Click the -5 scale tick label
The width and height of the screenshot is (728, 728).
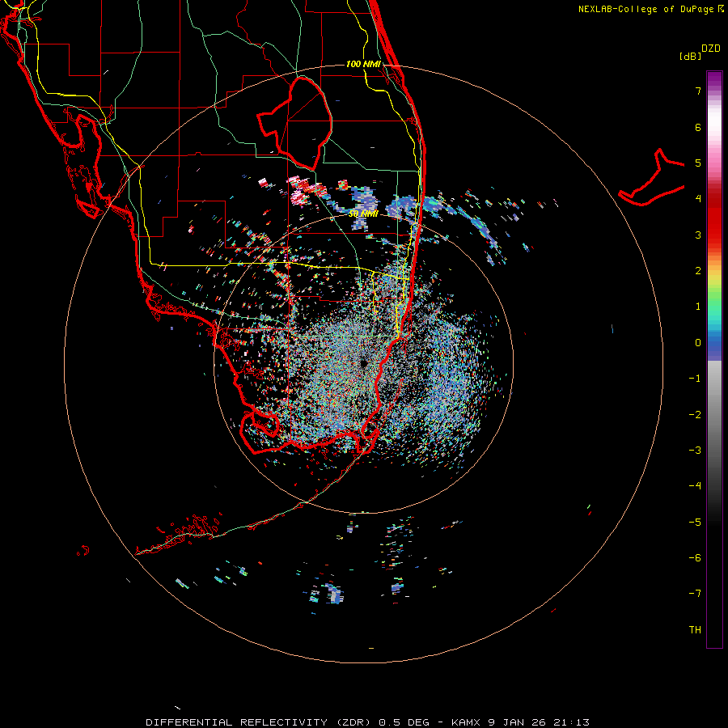(695, 523)
